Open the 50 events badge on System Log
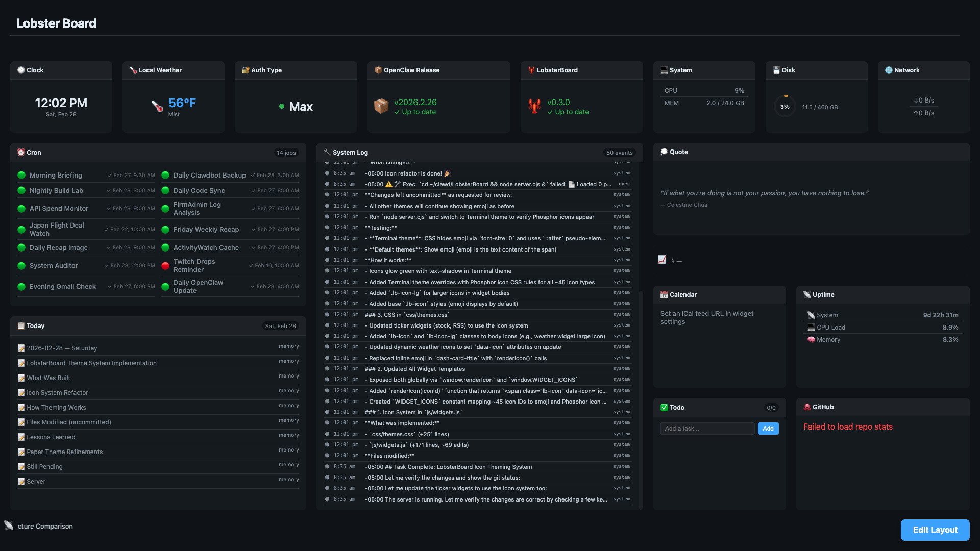The image size is (980, 551). (x=619, y=152)
